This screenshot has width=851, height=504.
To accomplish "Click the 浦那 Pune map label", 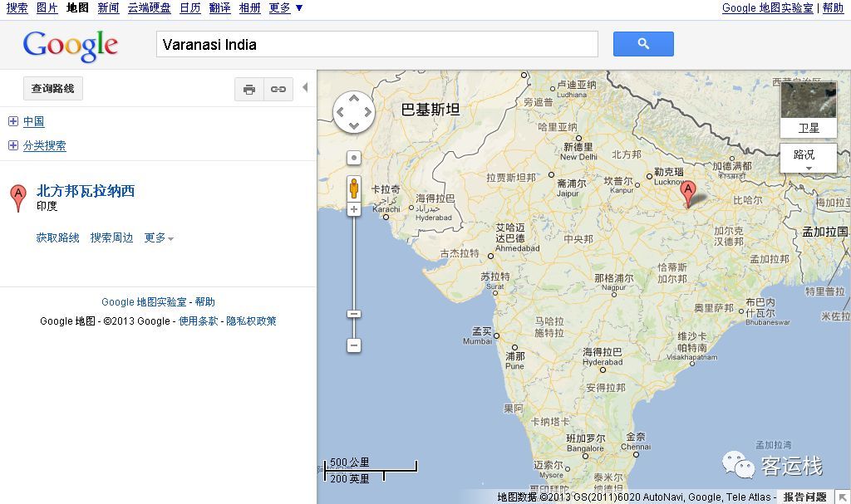I will tap(515, 361).
